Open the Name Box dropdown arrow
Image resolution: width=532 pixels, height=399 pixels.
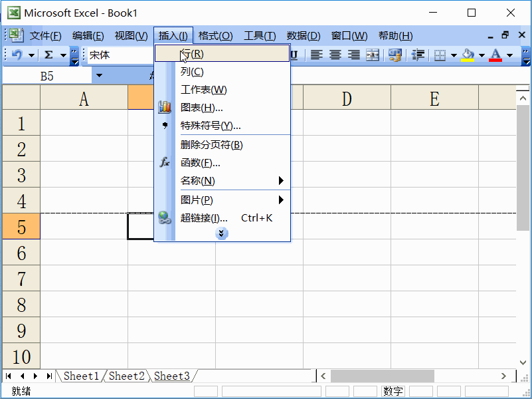pyautogui.click(x=99, y=75)
